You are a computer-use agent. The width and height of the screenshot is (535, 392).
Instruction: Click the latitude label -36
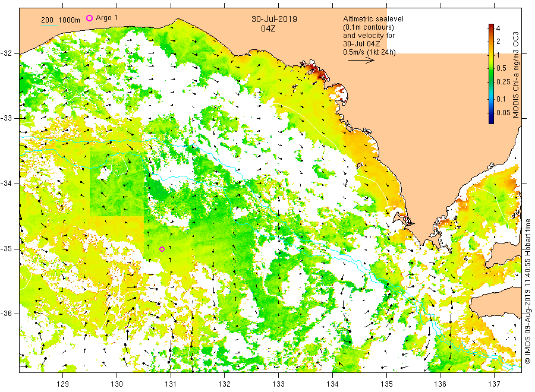(x=6, y=314)
